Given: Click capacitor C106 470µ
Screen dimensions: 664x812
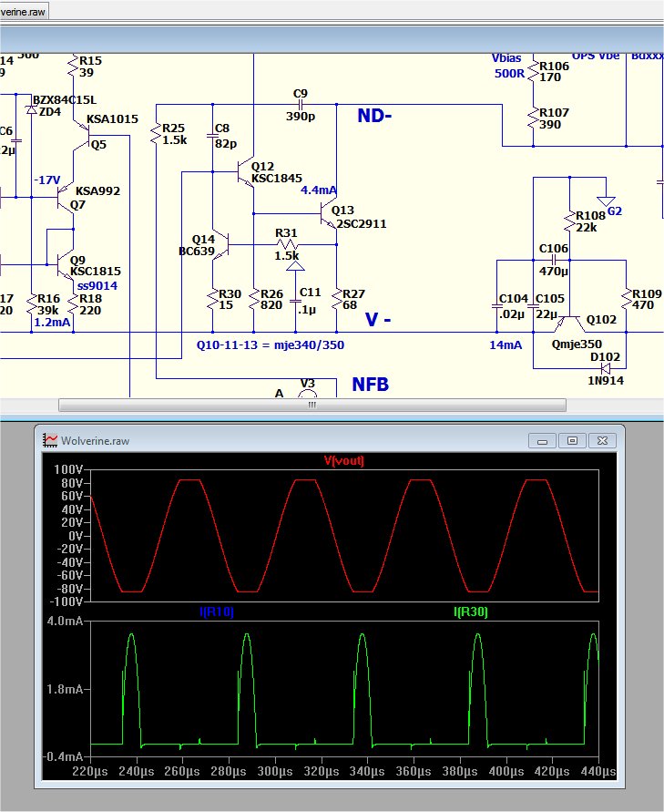Looking at the screenshot, I should [x=553, y=260].
